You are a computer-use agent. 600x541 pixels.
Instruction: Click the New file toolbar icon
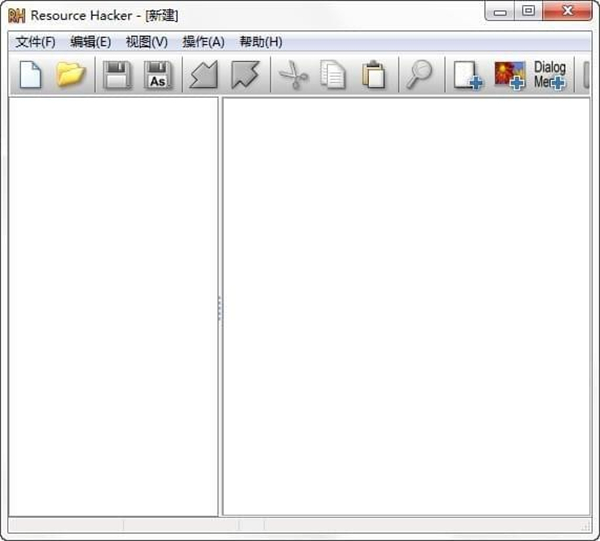[x=30, y=75]
